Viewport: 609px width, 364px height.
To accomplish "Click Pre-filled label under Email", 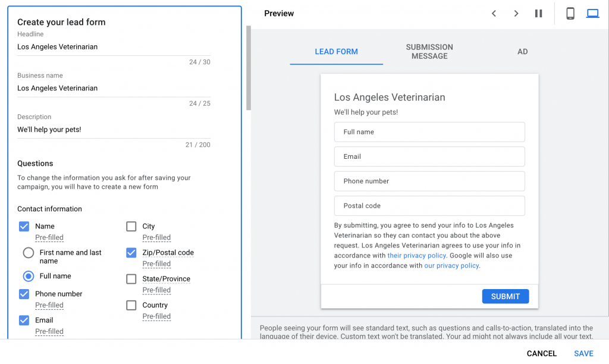I will coord(49,331).
